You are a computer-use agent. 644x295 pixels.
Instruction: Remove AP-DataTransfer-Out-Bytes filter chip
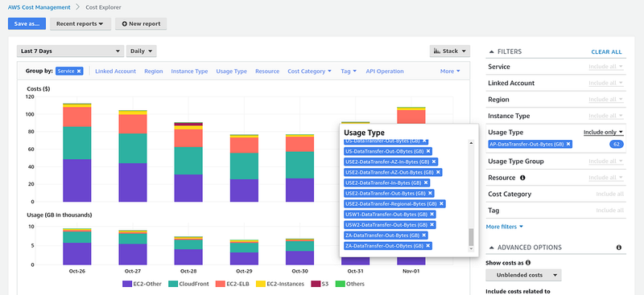[568, 144]
